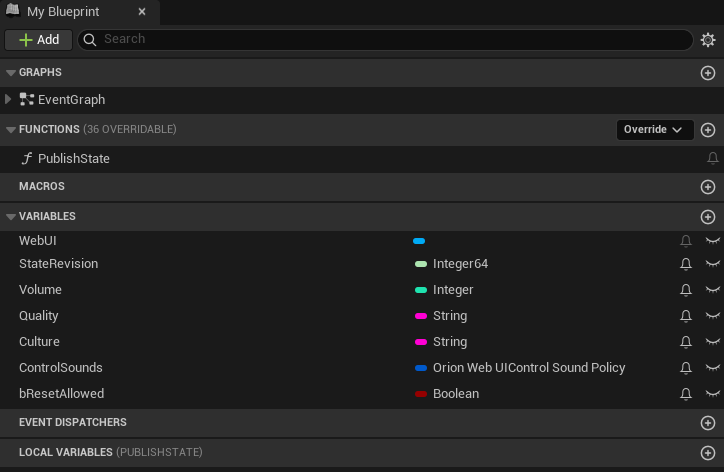The image size is (724, 472).
Task: Click the bell icon for StateRevision
Action: click(686, 264)
